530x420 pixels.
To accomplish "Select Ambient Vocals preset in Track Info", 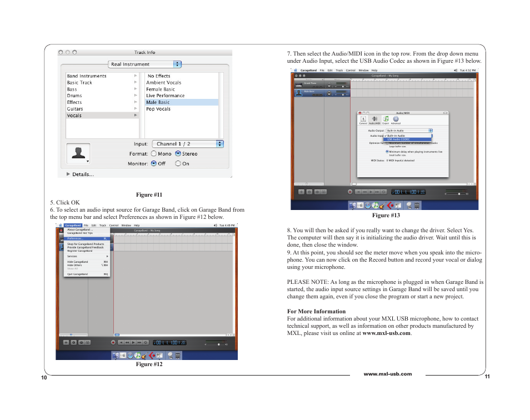I will [x=182, y=82].
